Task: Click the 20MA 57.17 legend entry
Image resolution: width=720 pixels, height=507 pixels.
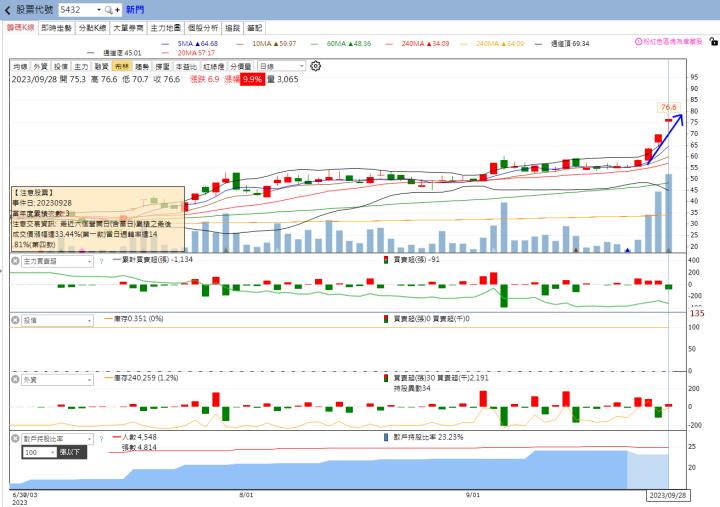Action: (189, 53)
